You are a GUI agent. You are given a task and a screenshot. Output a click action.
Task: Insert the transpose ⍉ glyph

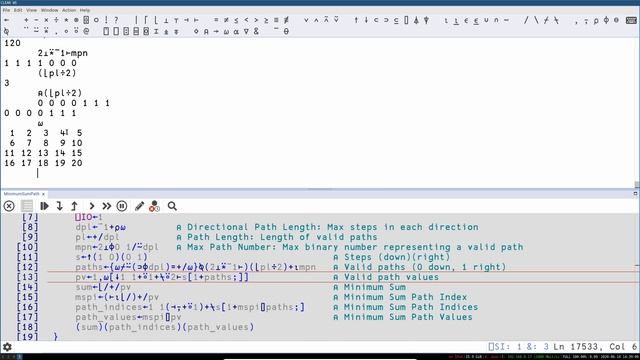(x=7, y=31)
